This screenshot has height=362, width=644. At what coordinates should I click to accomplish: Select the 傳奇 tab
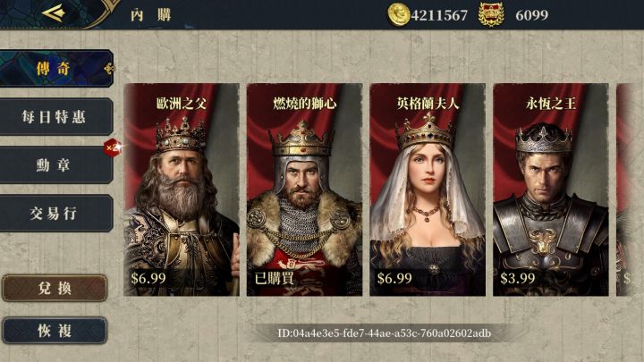55,69
